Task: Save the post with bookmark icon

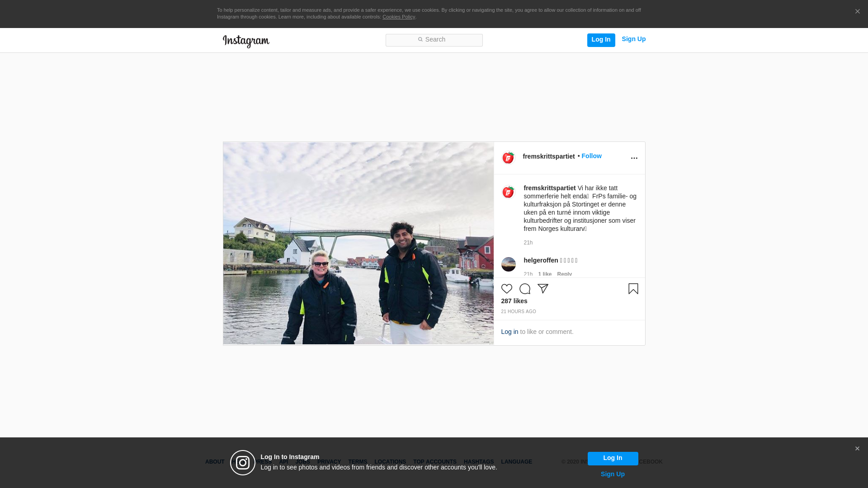Action: click(633, 289)
